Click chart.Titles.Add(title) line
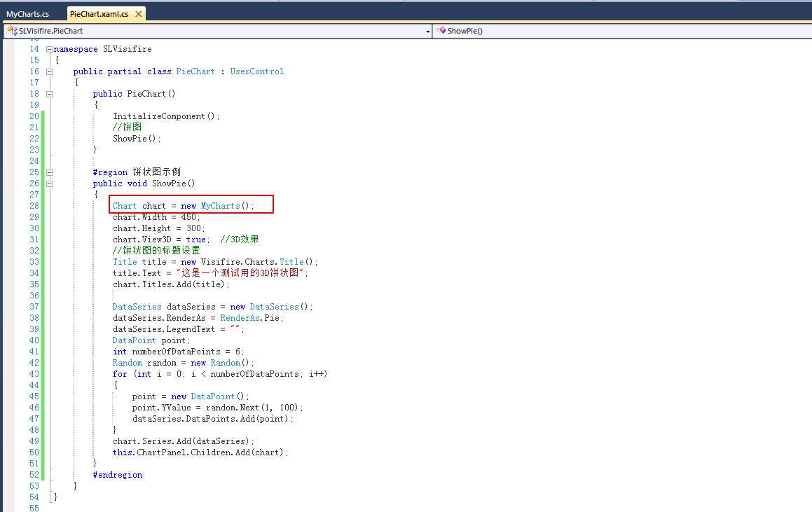Screen dimensions: 812x512 click(171, 284)
